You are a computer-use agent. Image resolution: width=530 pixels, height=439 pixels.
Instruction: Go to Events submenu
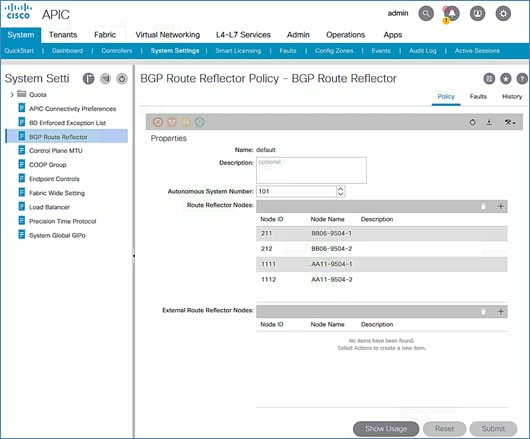(x=381, y=51)
